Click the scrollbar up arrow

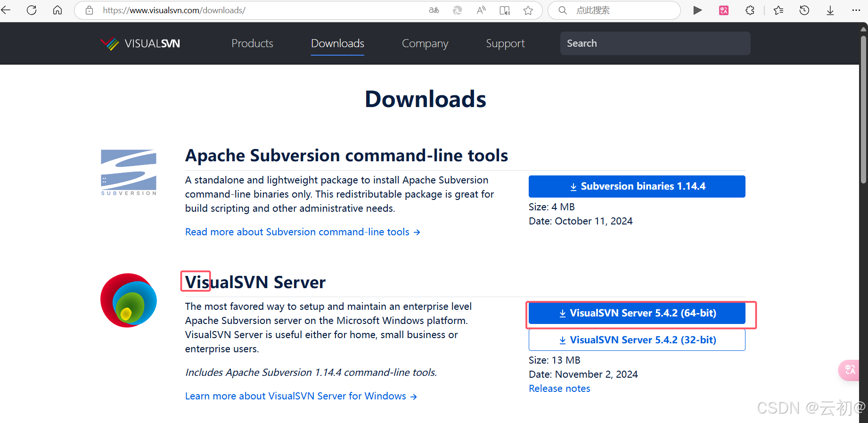863,29
